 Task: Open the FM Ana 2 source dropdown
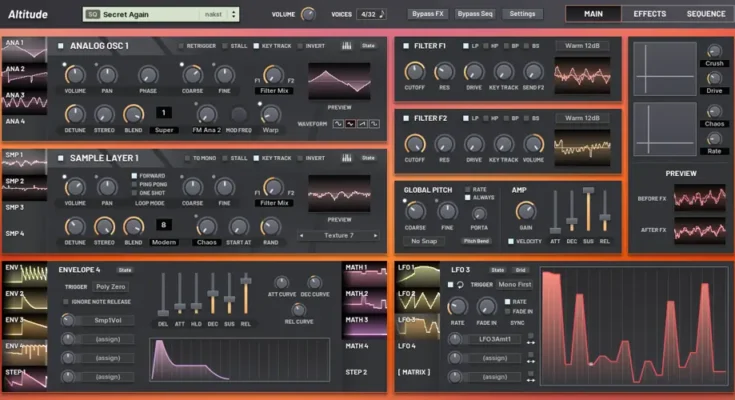pyautogui.click(x=206, y=130)
